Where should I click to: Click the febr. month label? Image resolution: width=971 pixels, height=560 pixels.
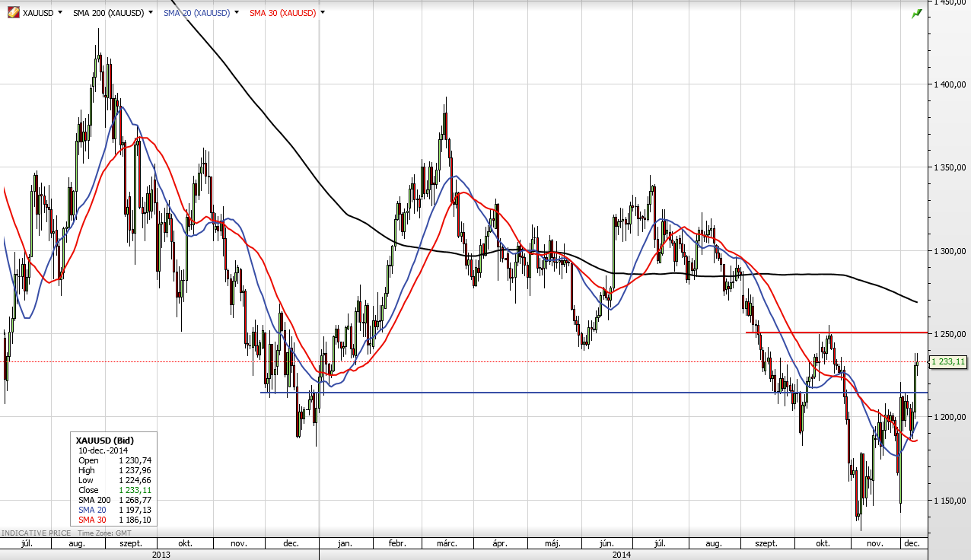tap(397, 544)
